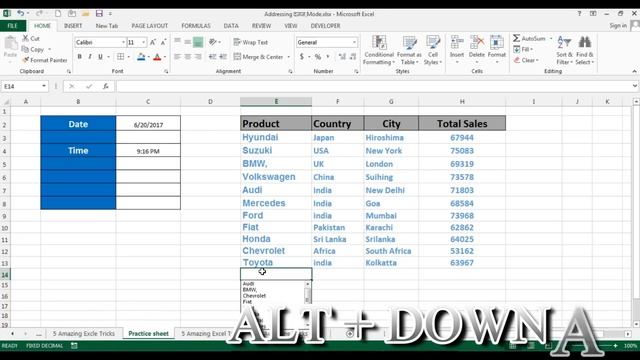Align text right in the cell
The width and height of the screenshot is (640, 360).
point(198,57)
